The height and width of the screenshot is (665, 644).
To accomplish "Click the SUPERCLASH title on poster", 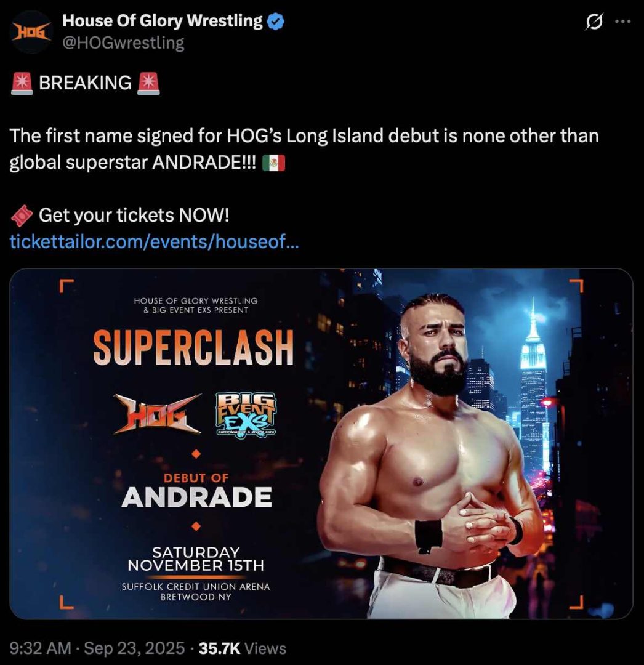I will 193,348.
